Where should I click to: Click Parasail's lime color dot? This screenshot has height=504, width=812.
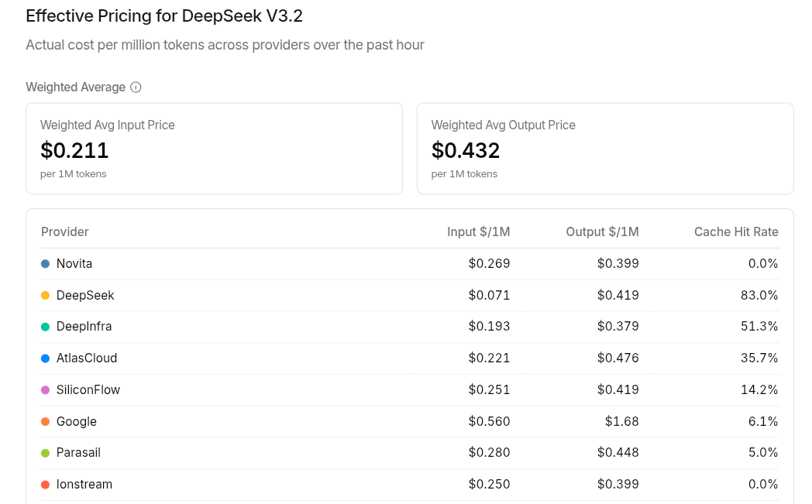[46, 453]
